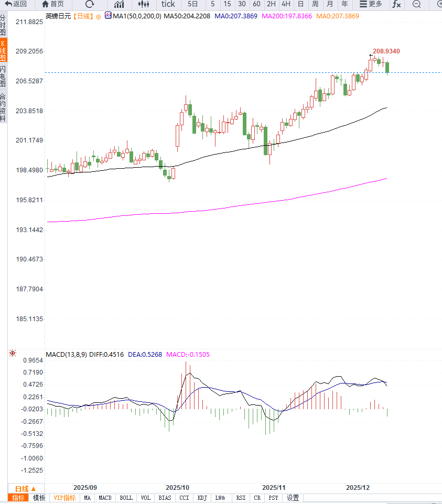Go to home (首页) icon
This screenshot has width=442, height=504.
coord(45,4)
